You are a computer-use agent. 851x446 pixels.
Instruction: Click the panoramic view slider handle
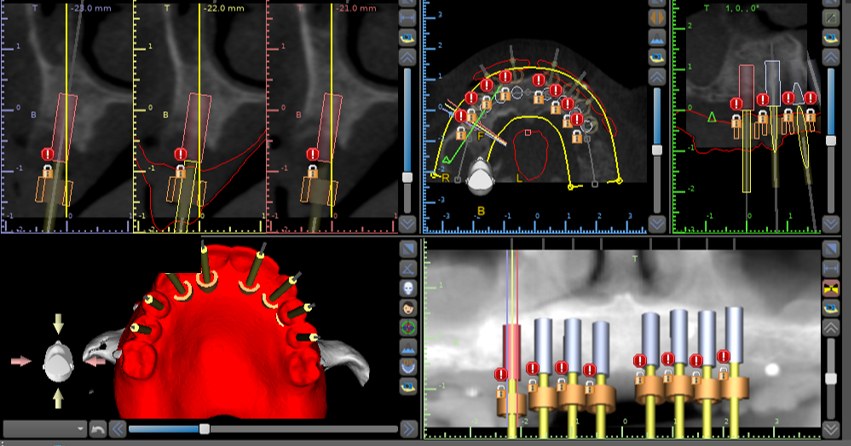tap(831, 378)
